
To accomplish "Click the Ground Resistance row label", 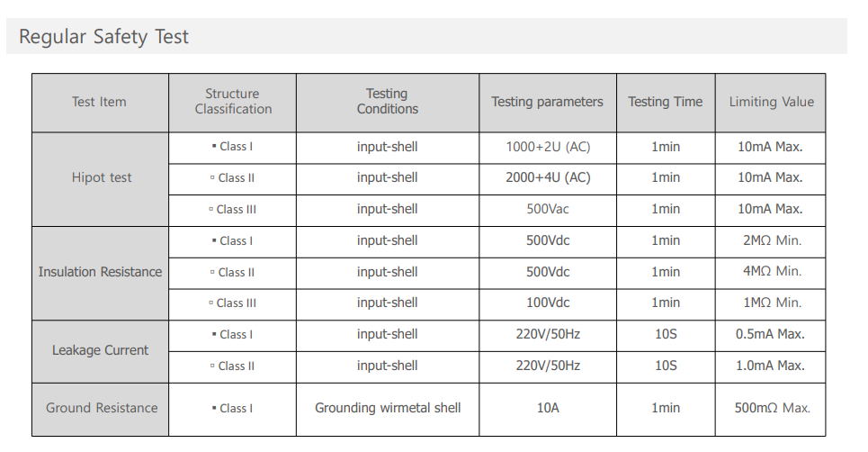I will (x=100, y=410).
